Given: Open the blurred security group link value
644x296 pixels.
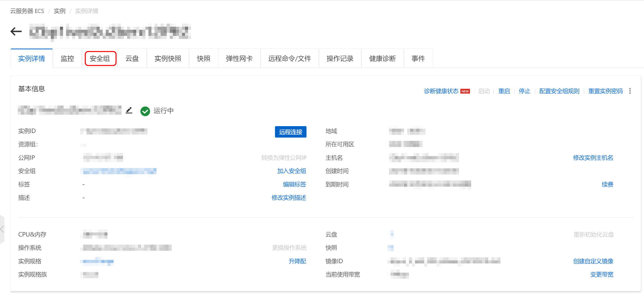Looking at the screenshot, I should point(118,171).
